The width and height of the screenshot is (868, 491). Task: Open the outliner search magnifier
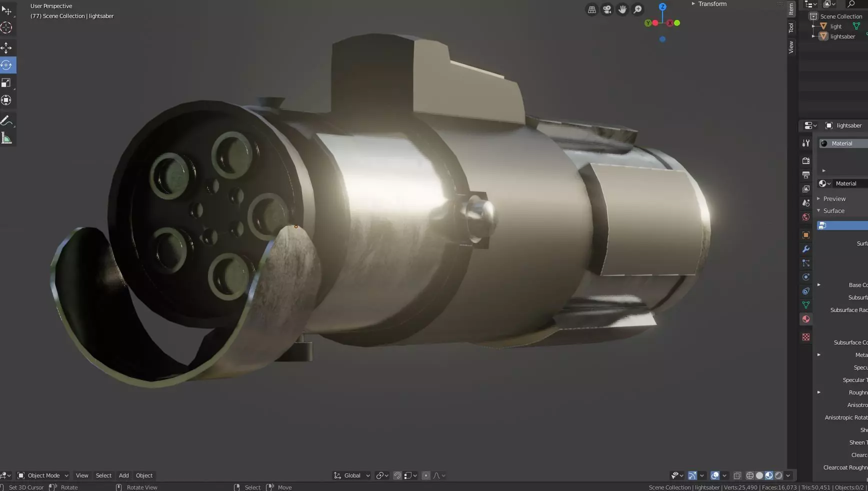point(850,4)
